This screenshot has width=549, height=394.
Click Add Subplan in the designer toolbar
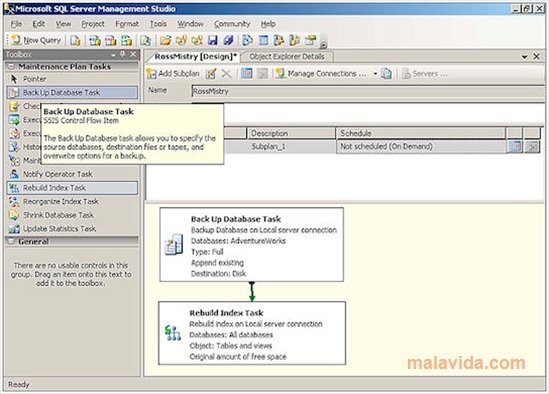point(173,74)
